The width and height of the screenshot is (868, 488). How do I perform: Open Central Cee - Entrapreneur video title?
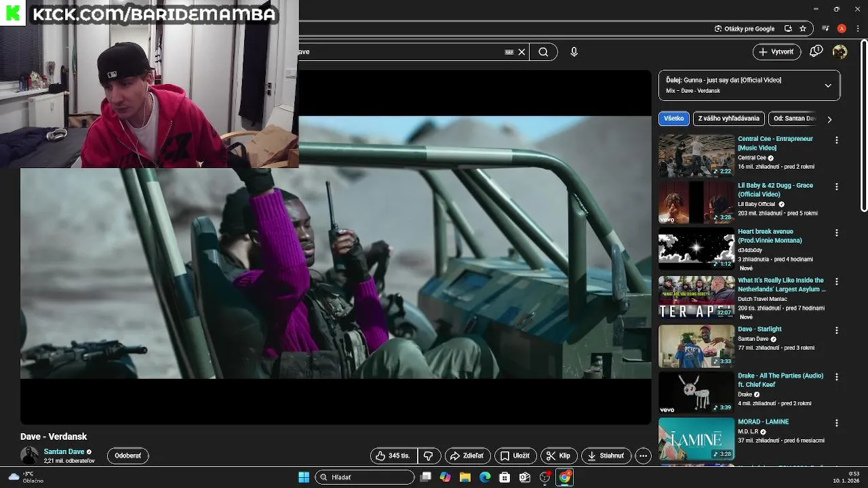click(775, 143)
